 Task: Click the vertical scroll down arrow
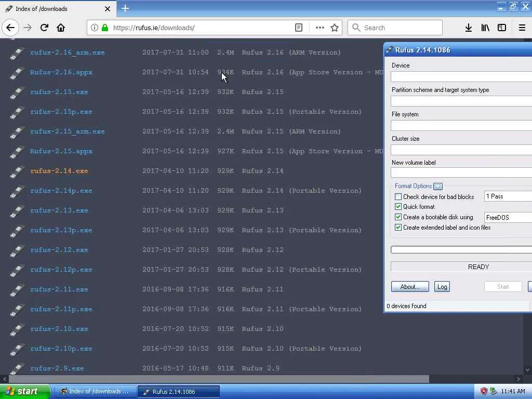pos(527,370)
